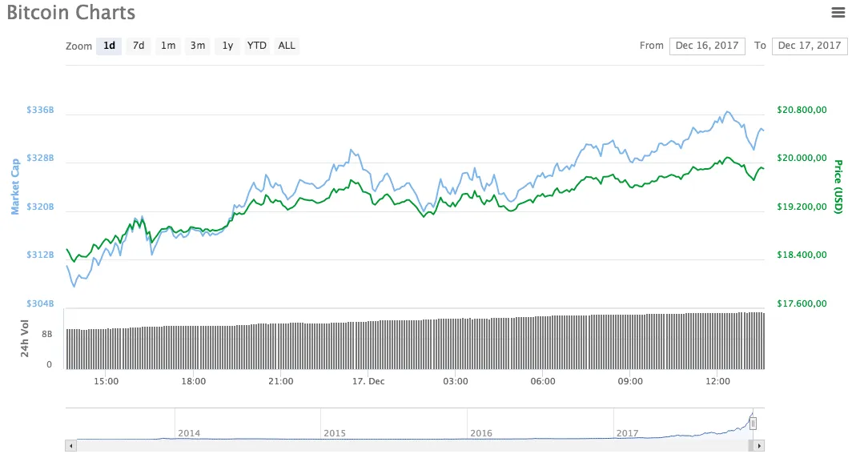Select the 7d zoom button
The height and width of the screenshot is (458, 868).
point(139,46)
